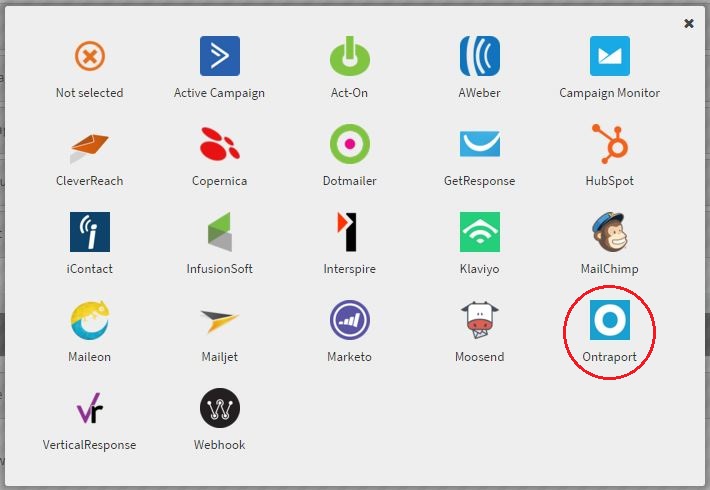Click the "MailChimp" label text
The height and width of the screenshot is (490, 710).
[x=609, y=269]
